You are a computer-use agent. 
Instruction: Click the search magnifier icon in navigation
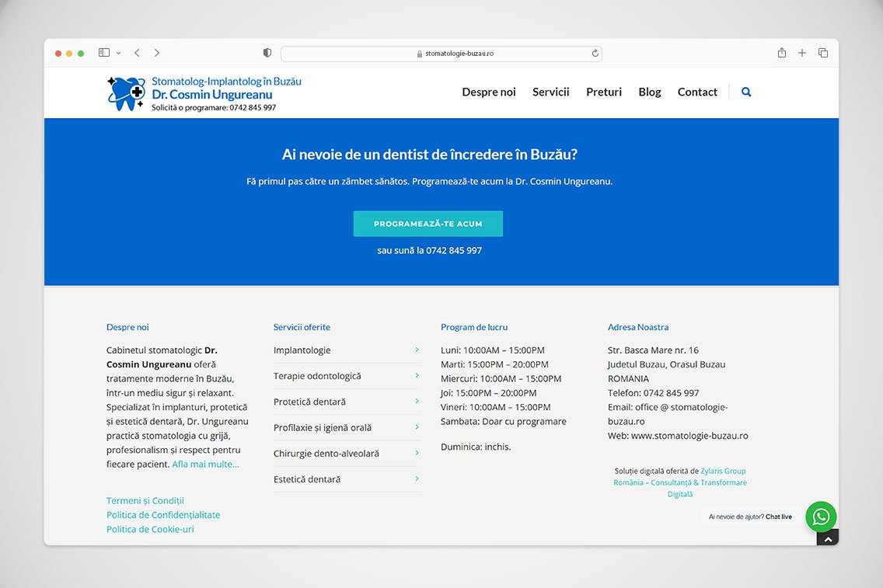pos(746,92)
